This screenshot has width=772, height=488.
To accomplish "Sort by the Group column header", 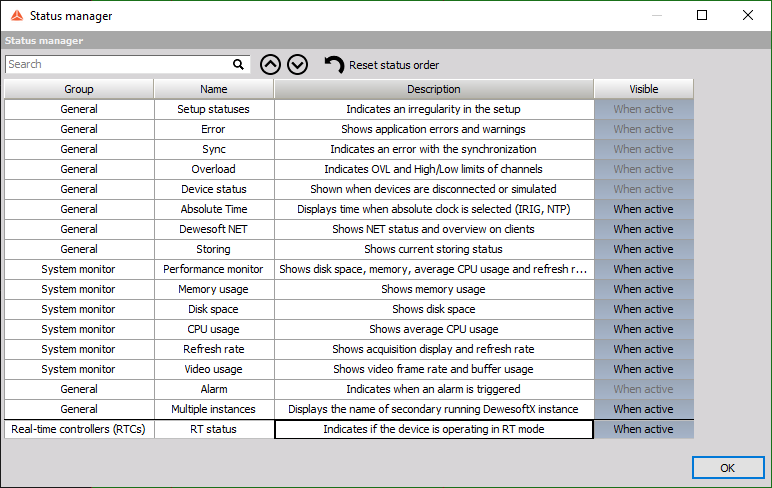I will pos(79,89).
